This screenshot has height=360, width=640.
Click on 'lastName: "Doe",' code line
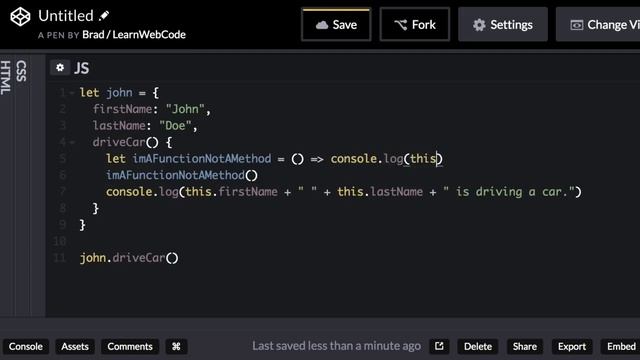[145, 126]
